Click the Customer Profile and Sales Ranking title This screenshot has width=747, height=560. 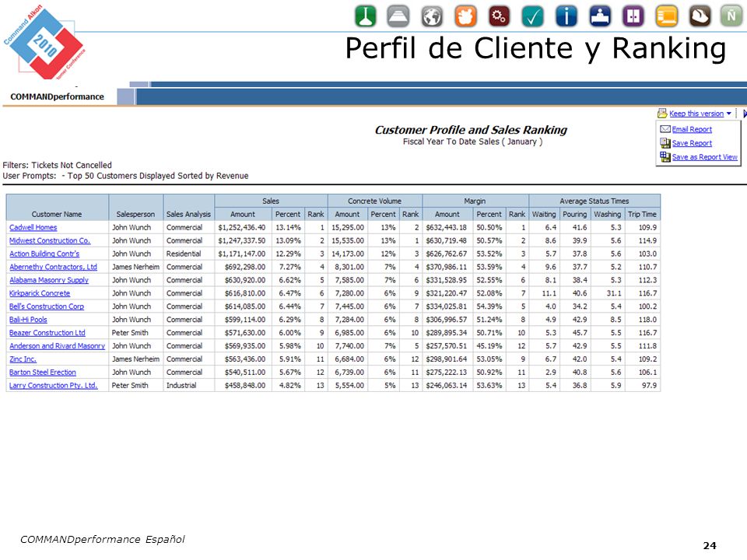click(471, 130)
